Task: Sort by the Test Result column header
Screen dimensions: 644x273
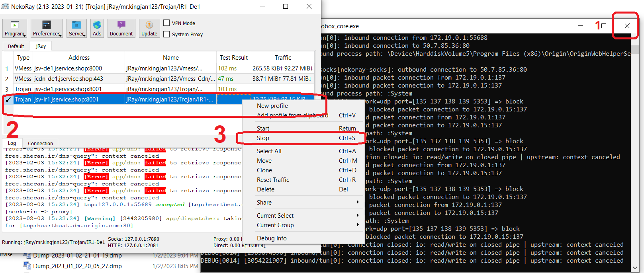Action: pos(233,58)
